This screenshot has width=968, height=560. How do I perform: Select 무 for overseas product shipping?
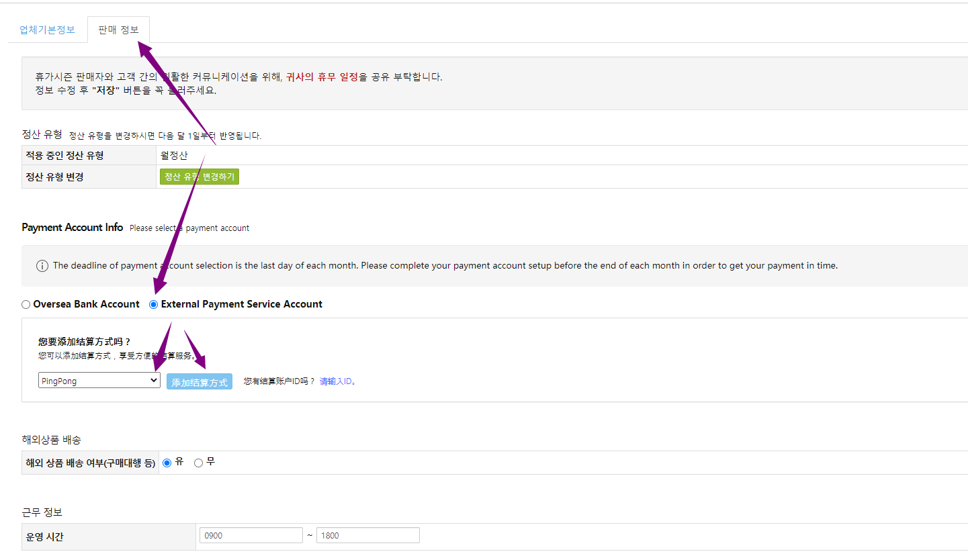click(x=198, y=463)
